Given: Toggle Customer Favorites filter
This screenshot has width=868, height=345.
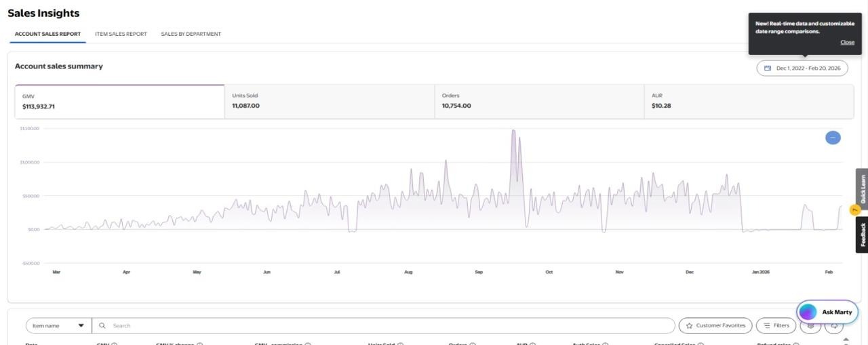Looking at the screenshot, I should point(715,326).
